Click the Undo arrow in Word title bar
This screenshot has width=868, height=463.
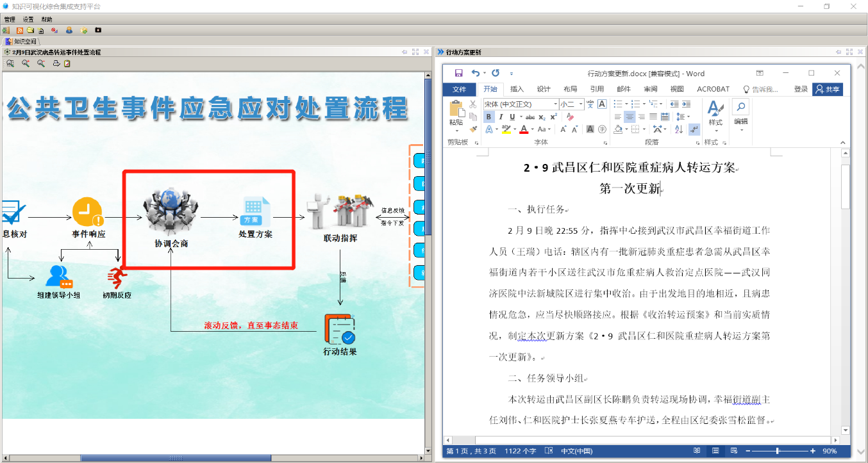pyautogui.click(x=475, y=73)
